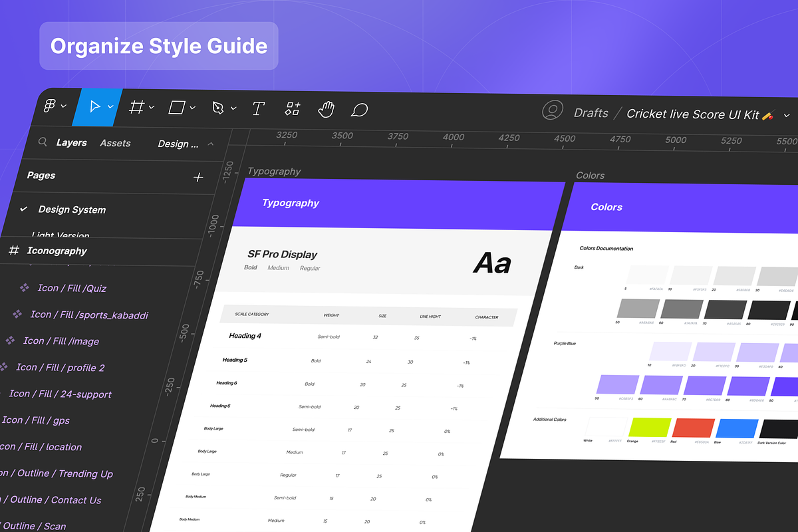The height and width of the screenshot is (532, 798).
Task: Select the Hand tool
Action: 326,109
